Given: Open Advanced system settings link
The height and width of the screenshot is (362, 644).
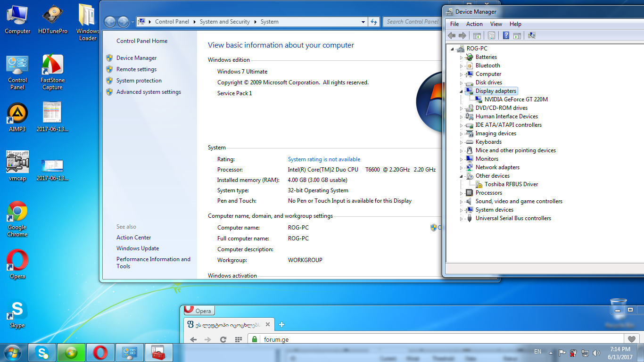Looking at the screenshot, I should coord(149,92).
